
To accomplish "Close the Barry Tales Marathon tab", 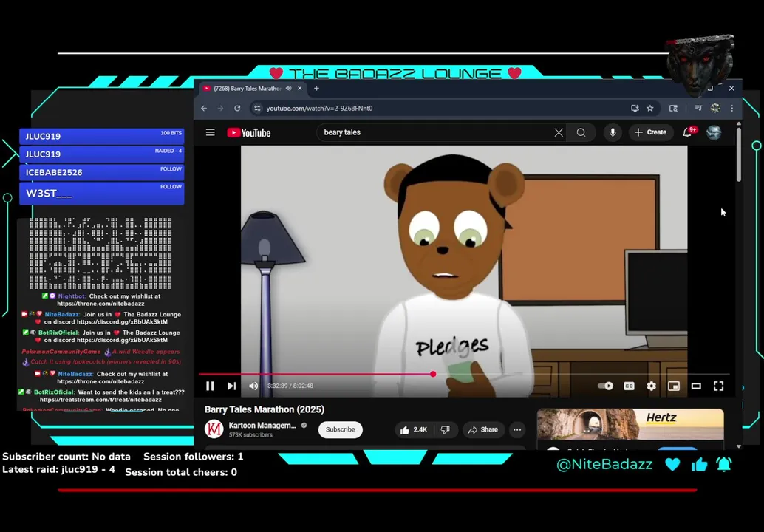I will [300, 89].
